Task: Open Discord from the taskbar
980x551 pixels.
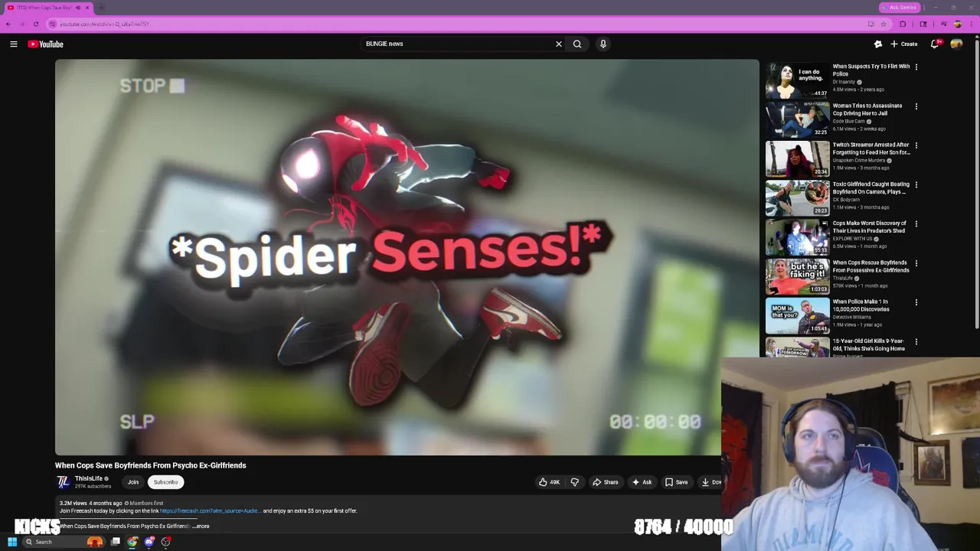Action: (149, 542)
